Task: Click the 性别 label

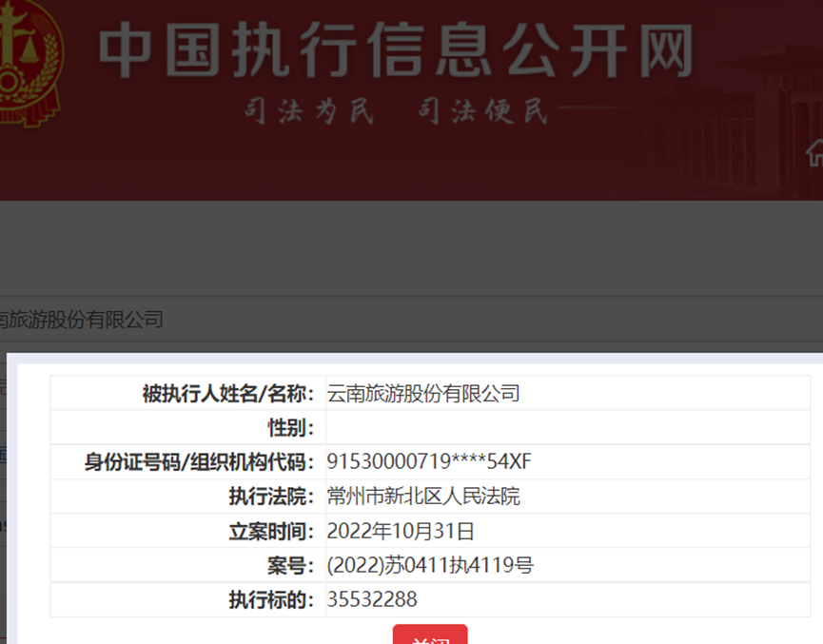Action: [x=291, y=427]
